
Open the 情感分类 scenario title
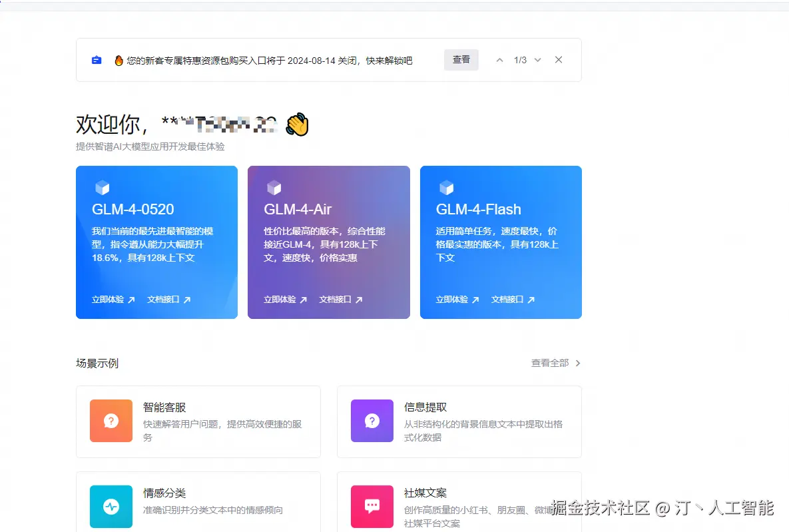(164, 493)
